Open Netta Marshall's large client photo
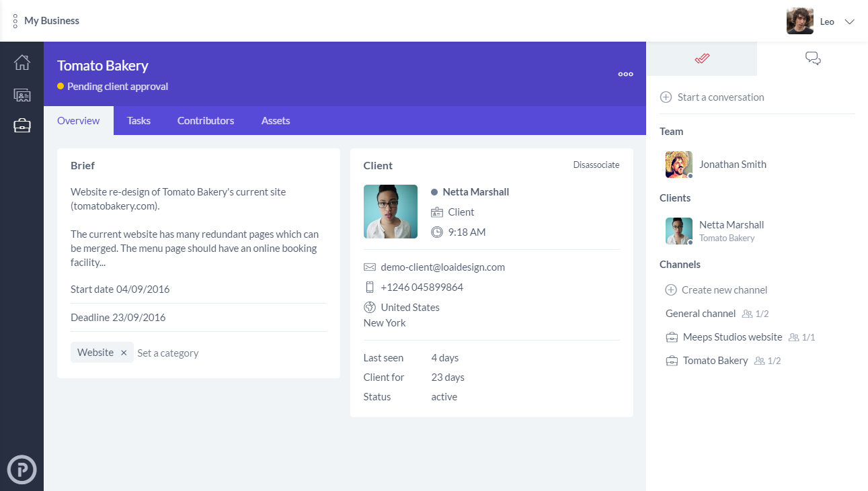This screenshot has height=491, width=868. pos(391,212)
